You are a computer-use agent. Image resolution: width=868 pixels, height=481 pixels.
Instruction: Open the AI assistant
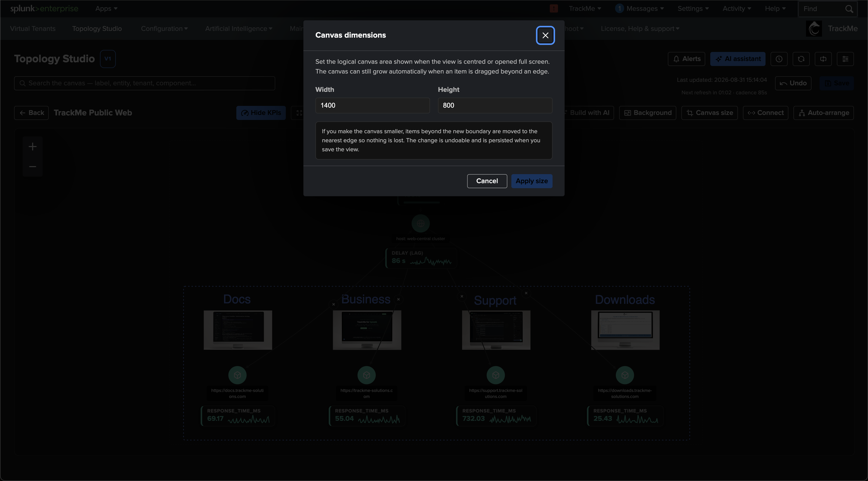(738, 59)
